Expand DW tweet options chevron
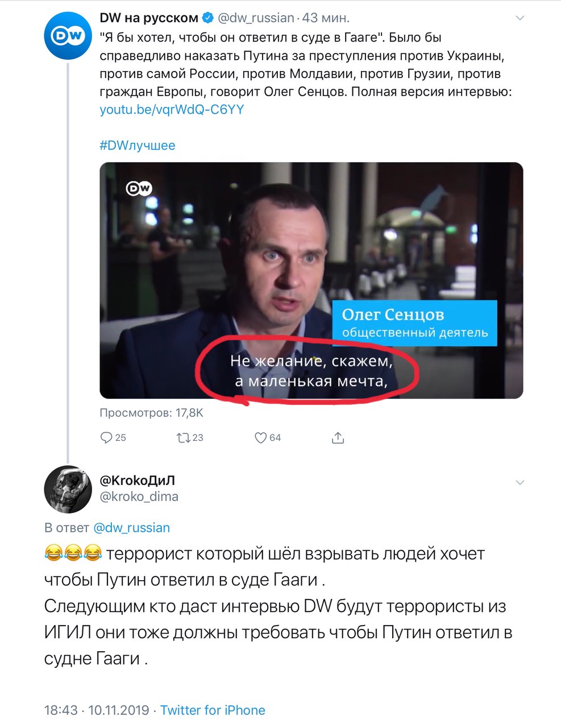Viewport: 561px width, 728px height. pyautogui.click(x=520, y=18)
